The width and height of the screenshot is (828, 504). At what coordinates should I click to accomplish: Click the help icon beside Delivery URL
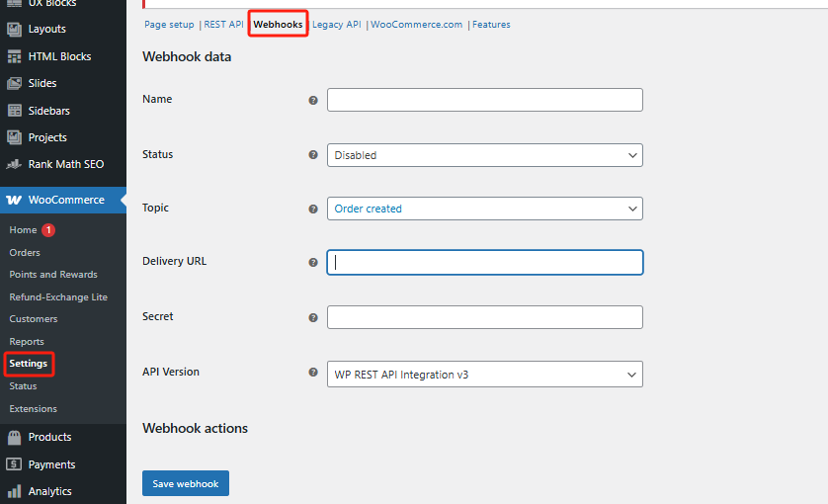coord(313,263)
